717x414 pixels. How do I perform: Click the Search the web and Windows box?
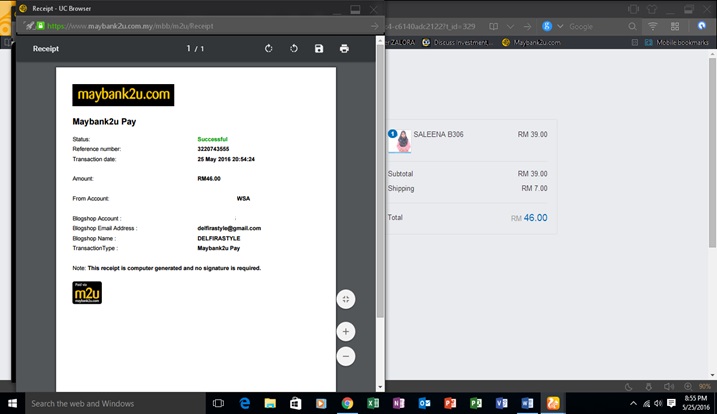click(115, 403)
